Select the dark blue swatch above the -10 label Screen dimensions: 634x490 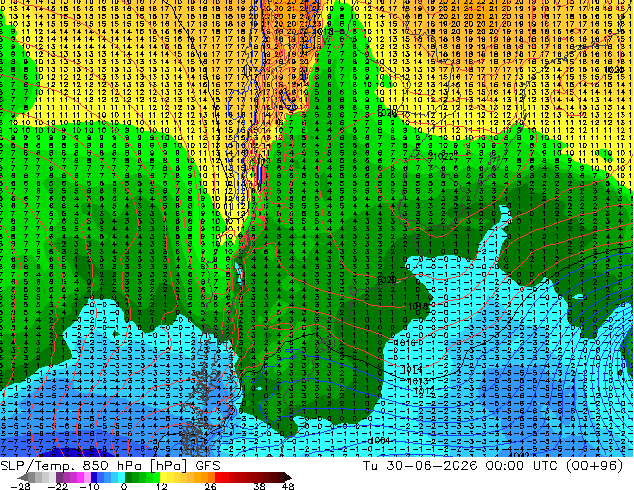coord(94,477)
